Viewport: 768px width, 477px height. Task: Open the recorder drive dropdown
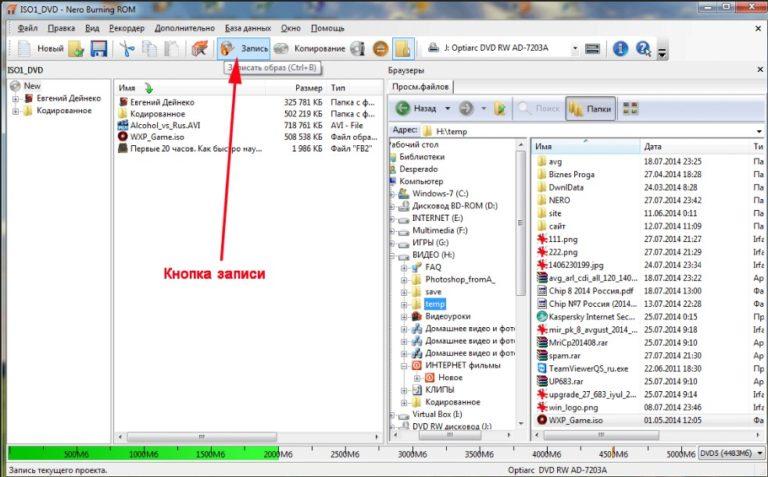(x=575, y=48)
